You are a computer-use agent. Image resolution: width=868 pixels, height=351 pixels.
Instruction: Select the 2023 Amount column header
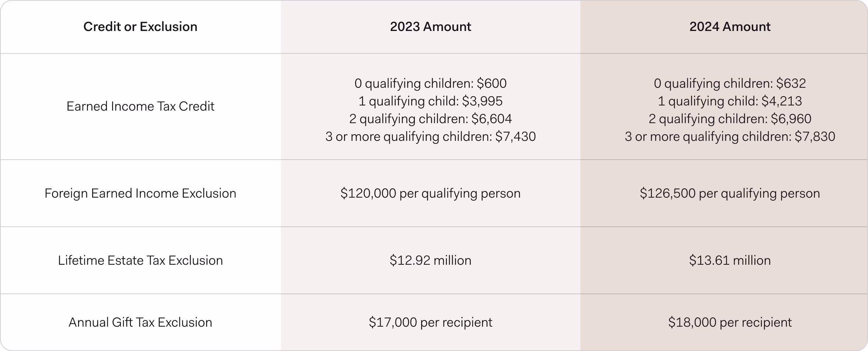pos(430,27)
